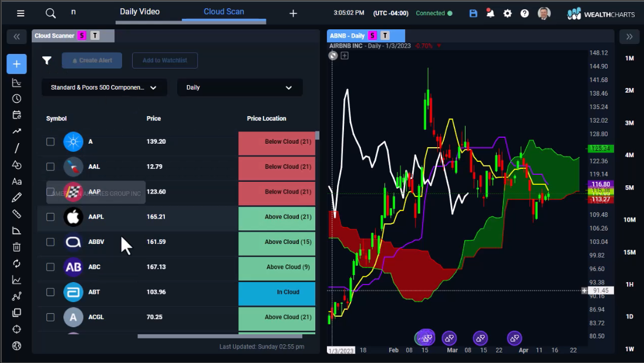Toggle the T link on ABNB chart

(385, 36)
